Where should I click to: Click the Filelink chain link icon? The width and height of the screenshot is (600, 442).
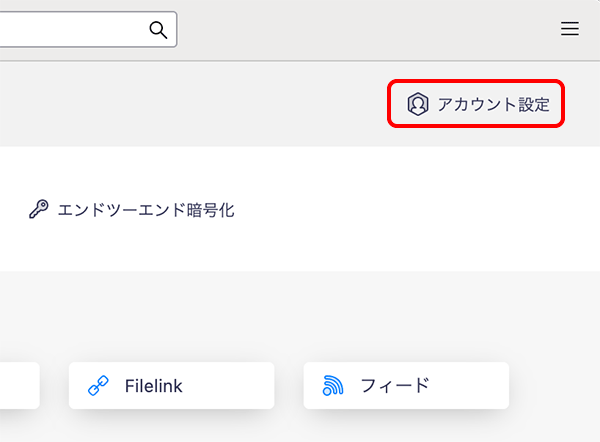pos(98,385)
